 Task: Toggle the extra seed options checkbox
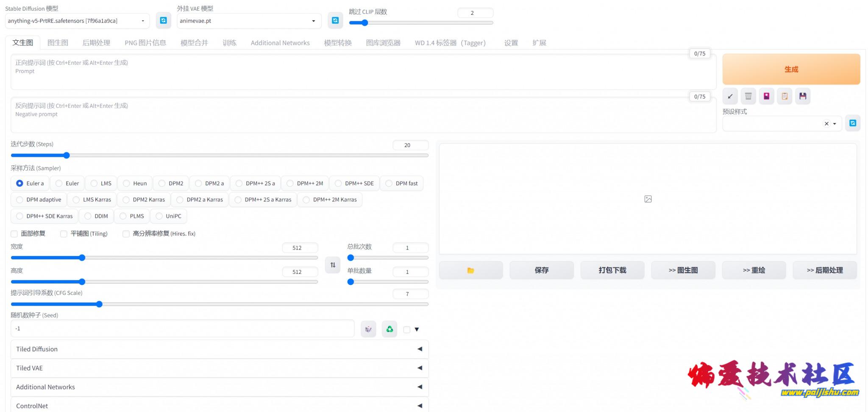pos(407,329)
